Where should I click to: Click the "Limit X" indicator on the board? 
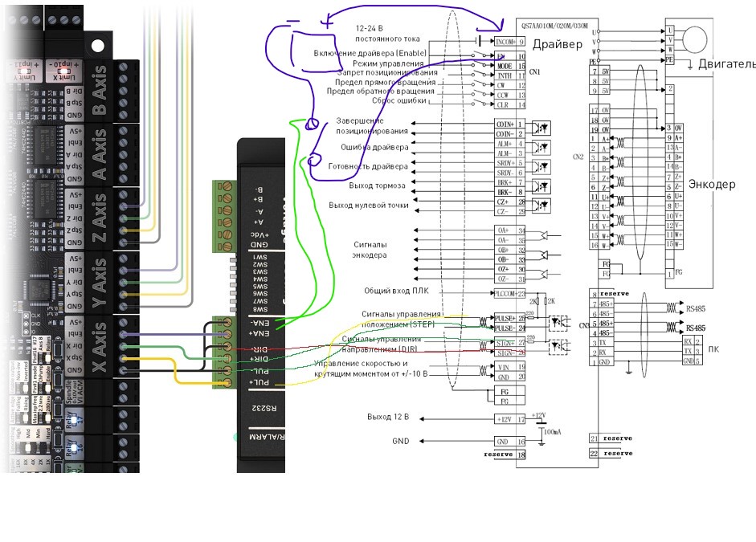tap(64, 71)
